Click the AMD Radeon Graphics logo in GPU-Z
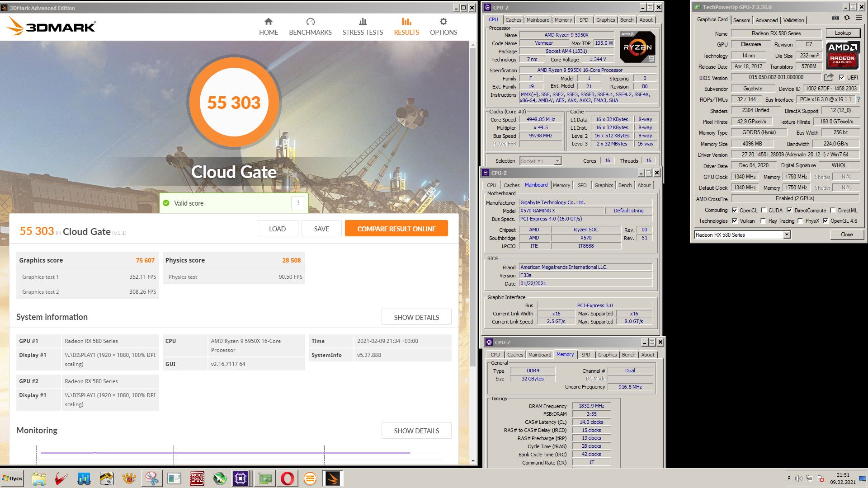868x488 pixels. (x=843, y=54)
